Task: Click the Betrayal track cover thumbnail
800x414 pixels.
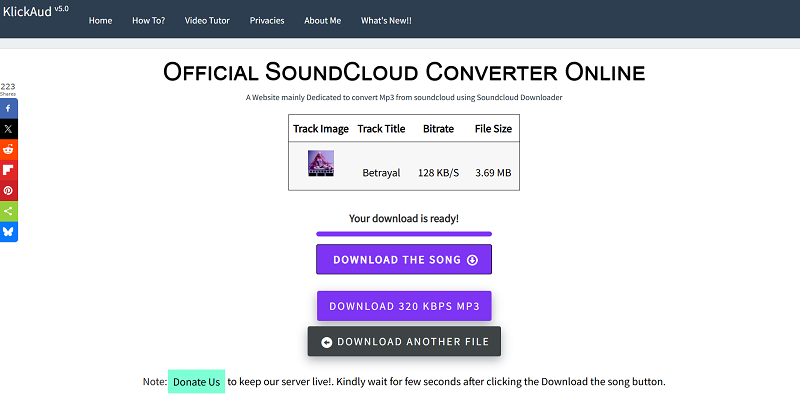Action: [x=321, y=163]
